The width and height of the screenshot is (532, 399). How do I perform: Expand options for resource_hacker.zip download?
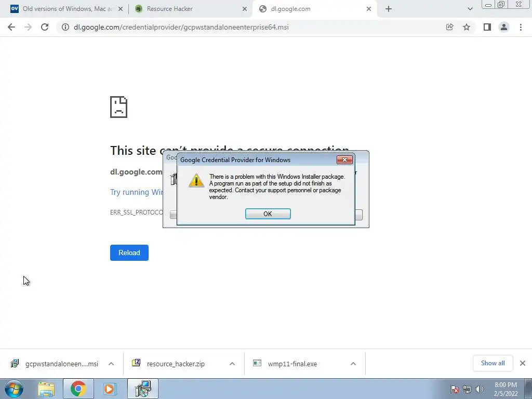click(x=232, y=364)
